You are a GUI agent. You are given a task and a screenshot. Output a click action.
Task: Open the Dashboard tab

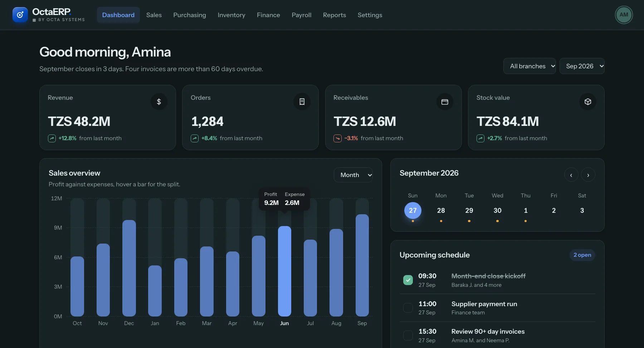coord(118,15)
